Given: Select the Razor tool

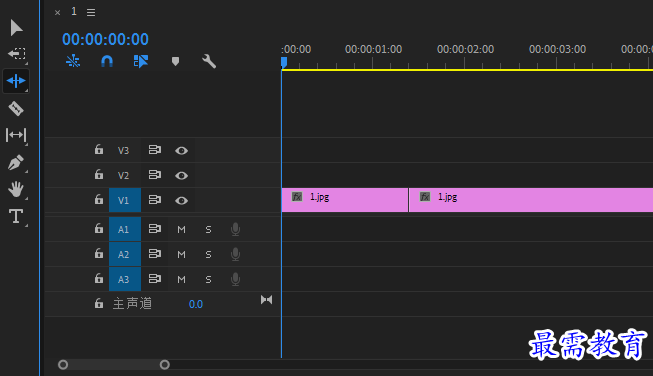Looking at the screenshot, I should pos(16,109).
